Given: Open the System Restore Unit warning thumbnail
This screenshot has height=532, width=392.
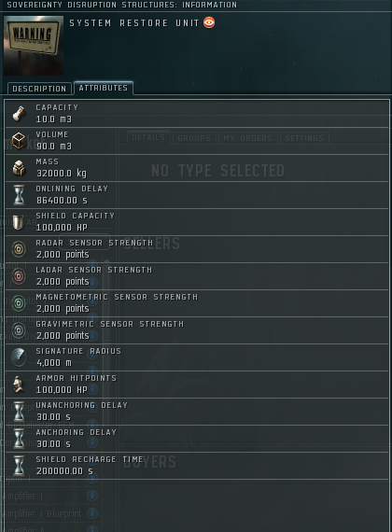Looking at the screenshot, I should (x=34, y=46).
